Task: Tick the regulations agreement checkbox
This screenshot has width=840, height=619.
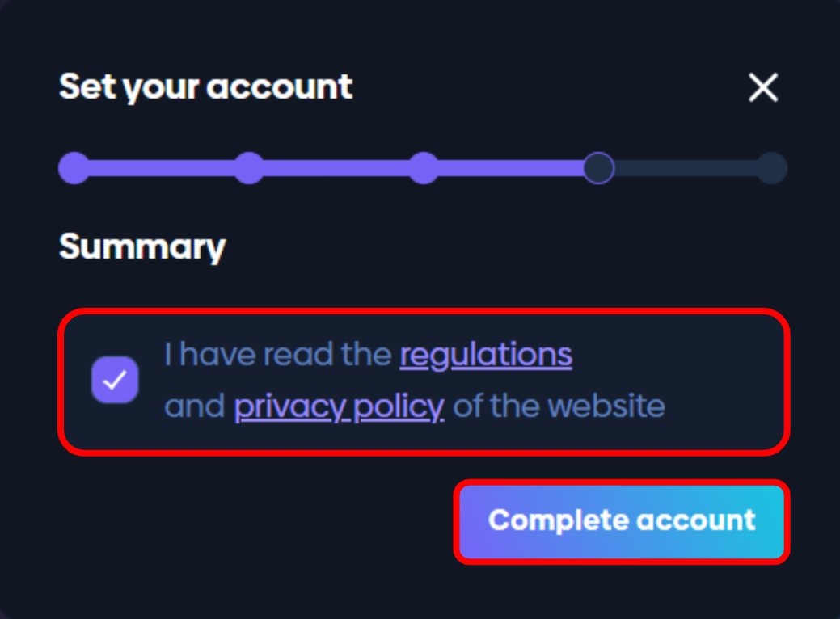Action: pyautogui.click(x=115, y=380)
